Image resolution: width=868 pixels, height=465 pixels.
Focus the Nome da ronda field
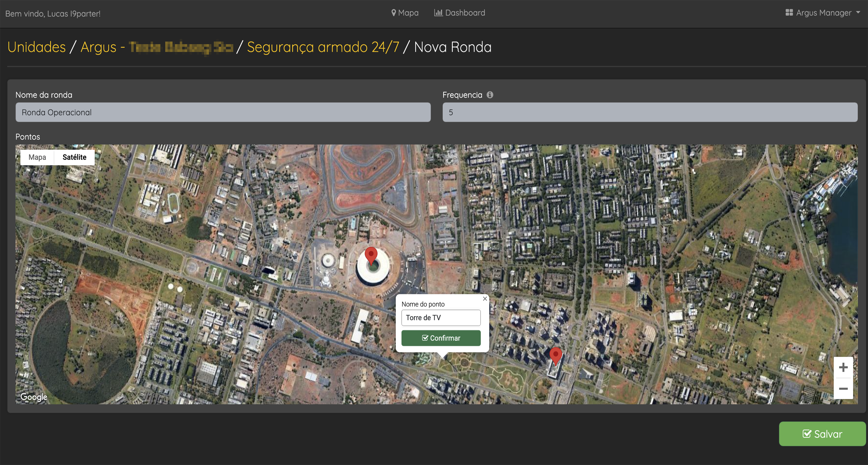tap(223, 113)
